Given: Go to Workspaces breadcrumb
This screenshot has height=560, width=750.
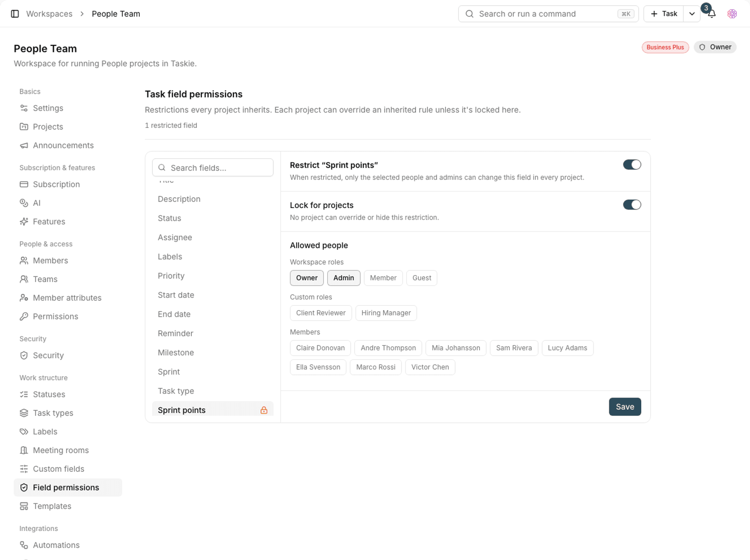Looking at the screenshot, I should click(x=49, y=14).
